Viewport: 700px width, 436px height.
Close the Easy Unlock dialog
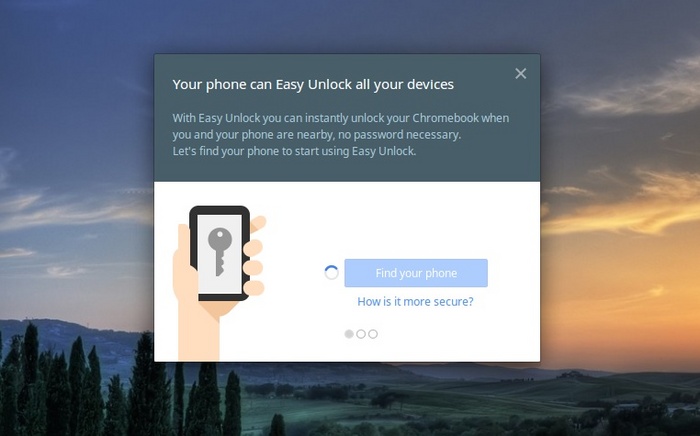pyautogui.click(x=521, y=74)
